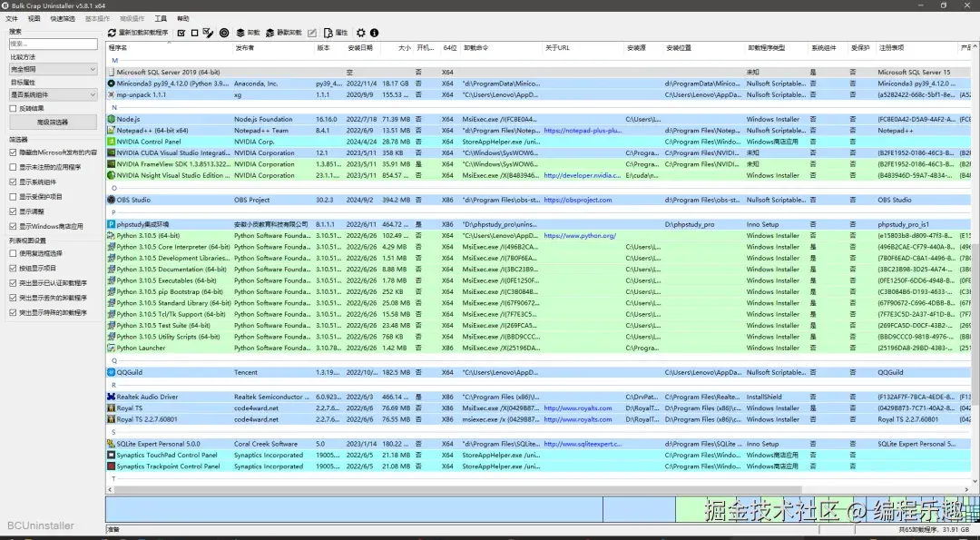980x540 pixels.
Task: Click the horizontal scrollbar under the list
Action: pyautogui.click(x=456, y=490)
